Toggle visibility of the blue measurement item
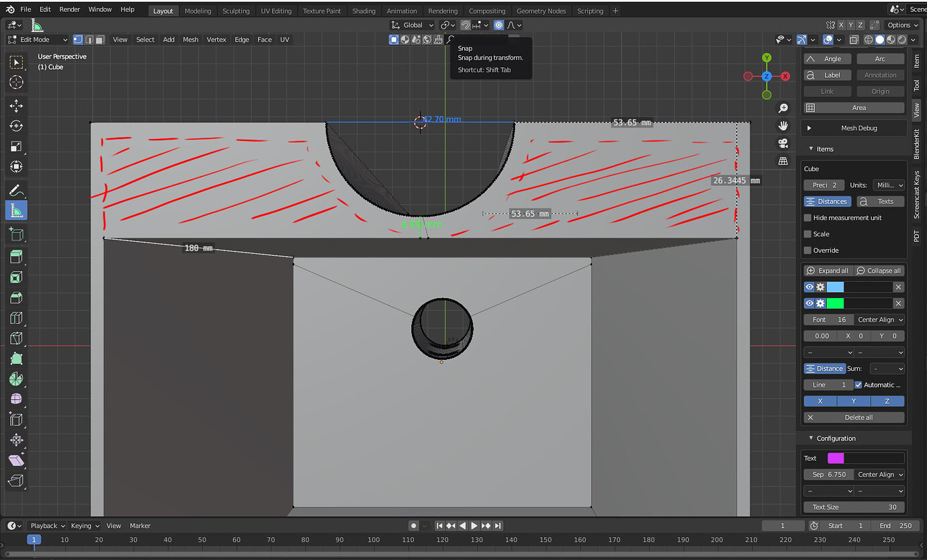This screenshot has height=560, width=927. 809,287
